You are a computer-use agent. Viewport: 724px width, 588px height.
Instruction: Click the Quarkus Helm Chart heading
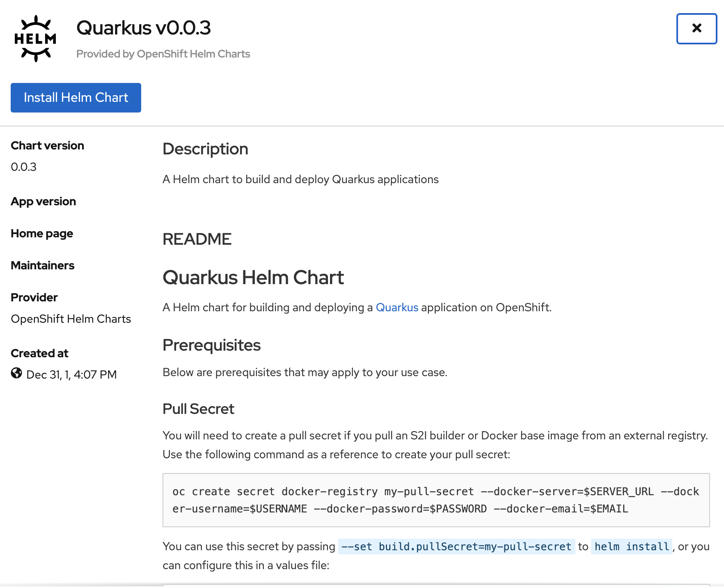click(253, 277)
